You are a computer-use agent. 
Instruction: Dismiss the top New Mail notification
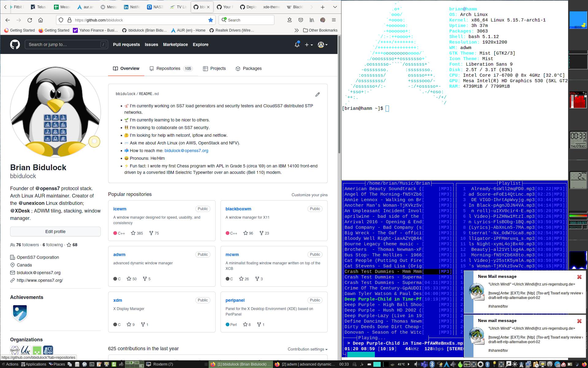579,277
